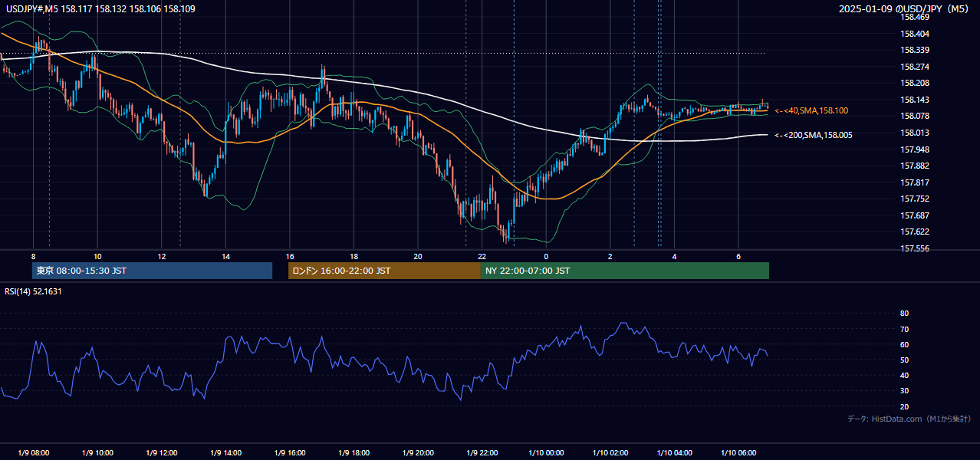Click the hour 12 tick on the chart time axis
The image size is (980, 460).
pos(161,256)
